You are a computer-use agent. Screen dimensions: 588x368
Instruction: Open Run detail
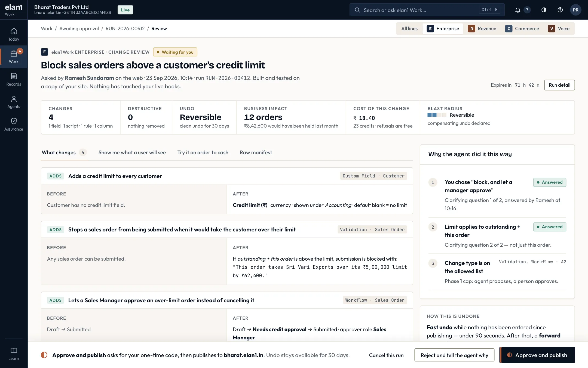tap(559, 85)
